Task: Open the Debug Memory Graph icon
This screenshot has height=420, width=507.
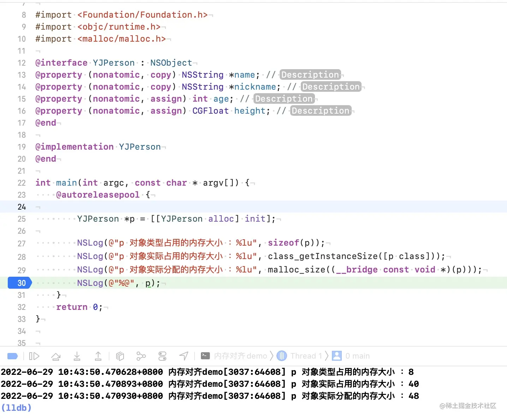Action: click(x=141, y=356)
